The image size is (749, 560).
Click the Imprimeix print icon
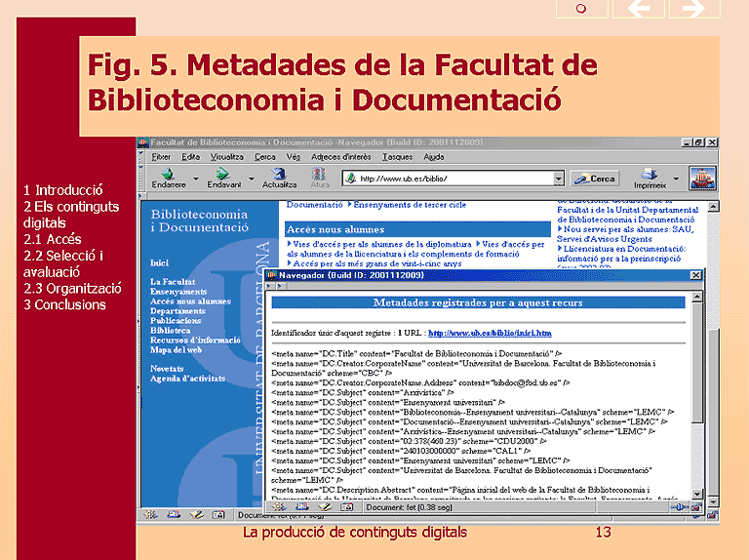click(x=650, y=178)
